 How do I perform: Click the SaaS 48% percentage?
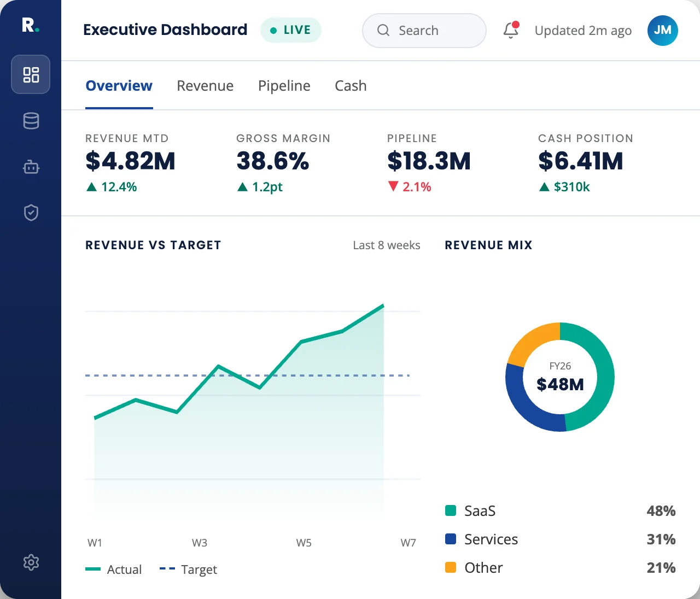(x=661, y=510)
